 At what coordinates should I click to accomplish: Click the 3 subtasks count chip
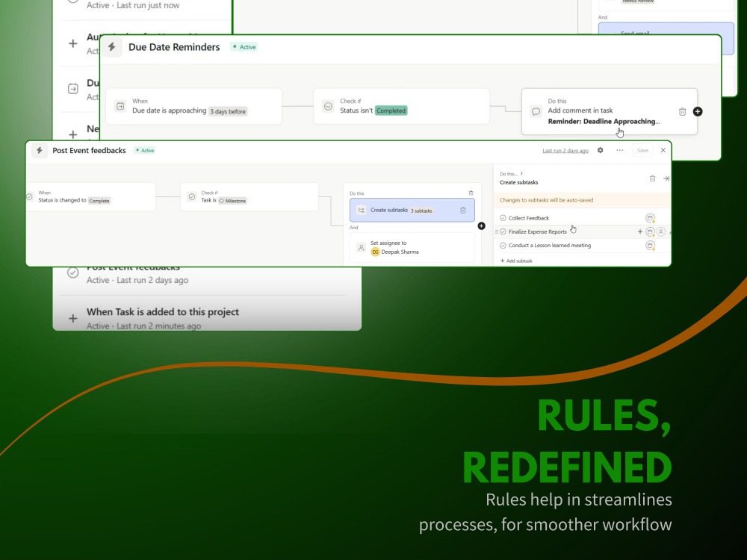click(x=421, y=211)
